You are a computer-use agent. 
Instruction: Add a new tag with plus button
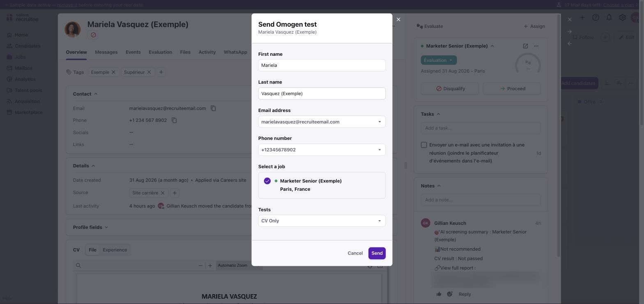click(x=161, y=72)
